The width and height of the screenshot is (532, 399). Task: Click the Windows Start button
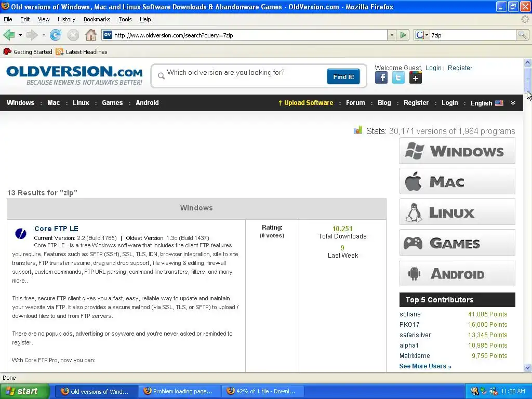click(x=25, y=391)
